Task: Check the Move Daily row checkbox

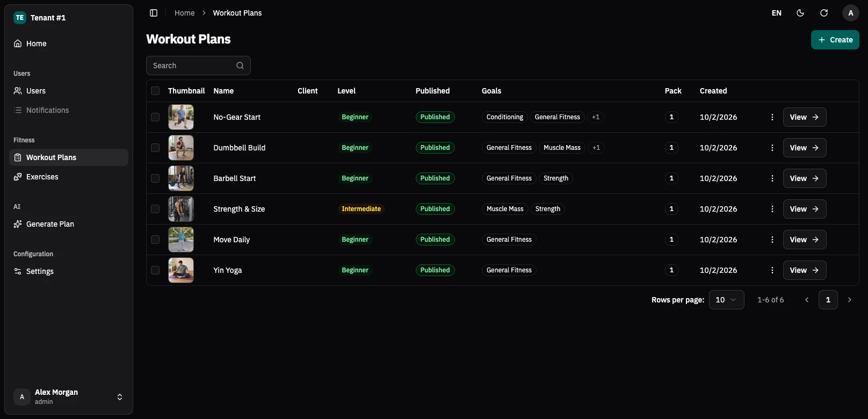Action: point(155,240)
